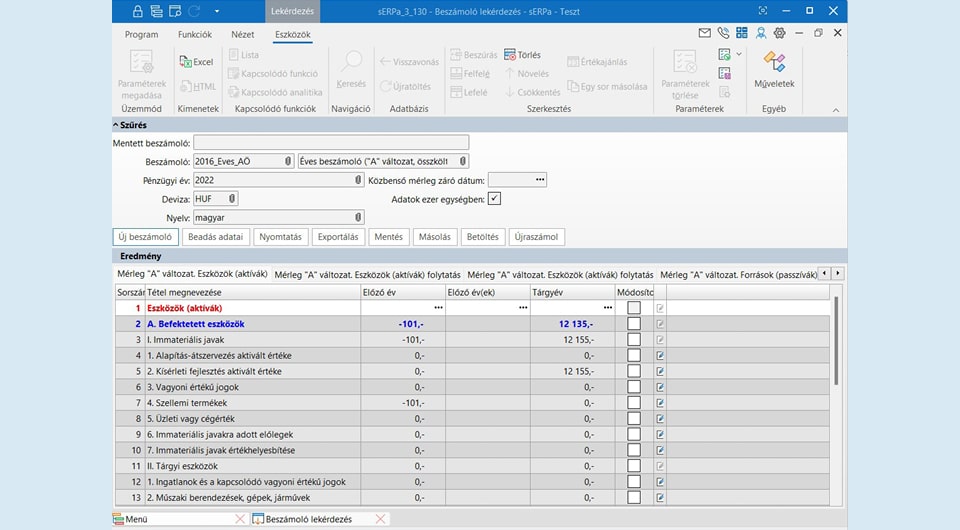
Task: Click the Új beszámoló button
Action: (x=146, y=237)
